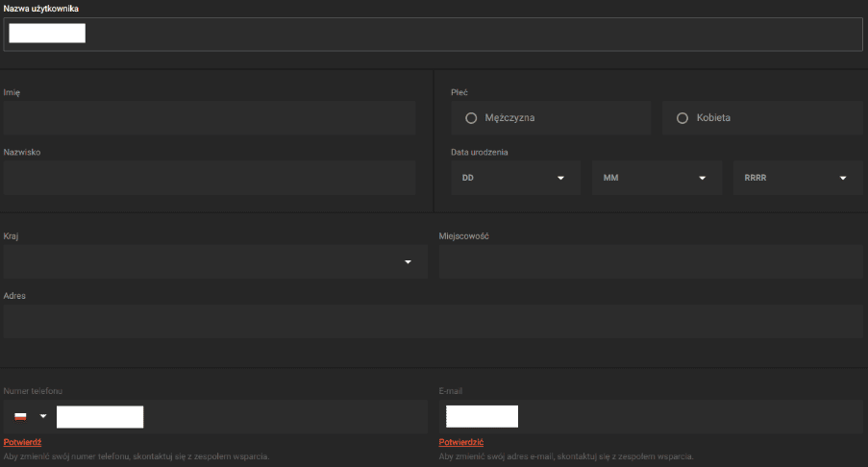This screenshot has height=467, width=868.
Task: Click the Miejscowość text field
Action: tap(651, 261)
